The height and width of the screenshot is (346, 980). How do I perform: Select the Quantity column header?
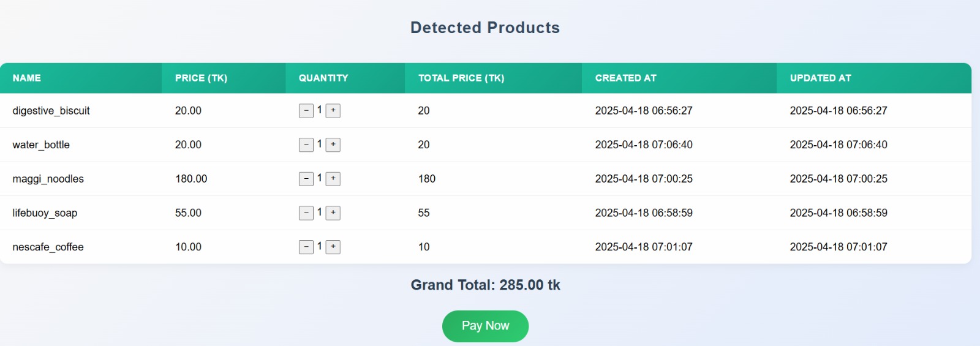[x=323, y=78]
